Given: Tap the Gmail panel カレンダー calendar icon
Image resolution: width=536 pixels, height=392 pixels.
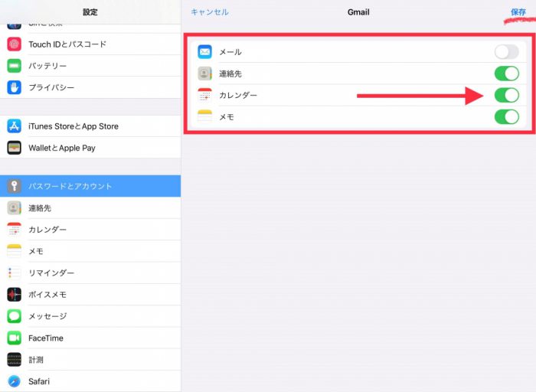Looking at the screenshot, I should pyautogui.click(x=204, y=95).
